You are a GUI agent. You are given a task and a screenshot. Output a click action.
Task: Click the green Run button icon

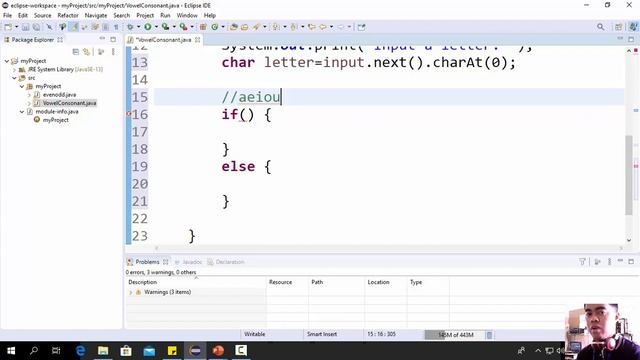[x=148, y=27]
